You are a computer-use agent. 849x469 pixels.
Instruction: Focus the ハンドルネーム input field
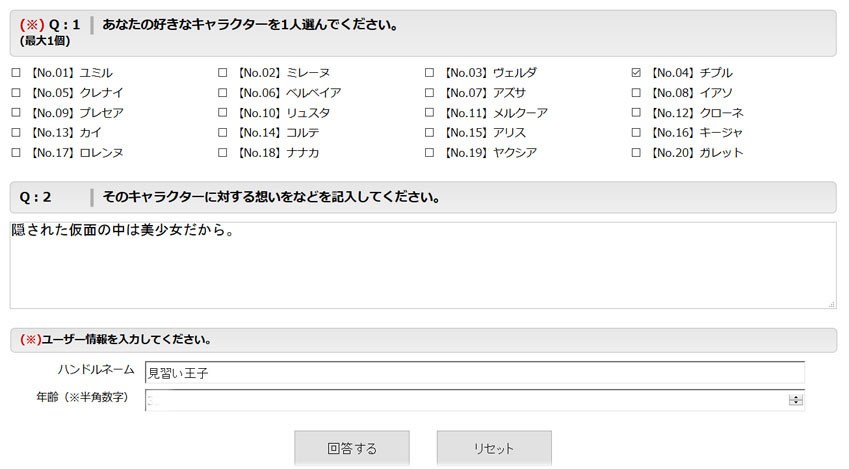(x=475, y=373)
